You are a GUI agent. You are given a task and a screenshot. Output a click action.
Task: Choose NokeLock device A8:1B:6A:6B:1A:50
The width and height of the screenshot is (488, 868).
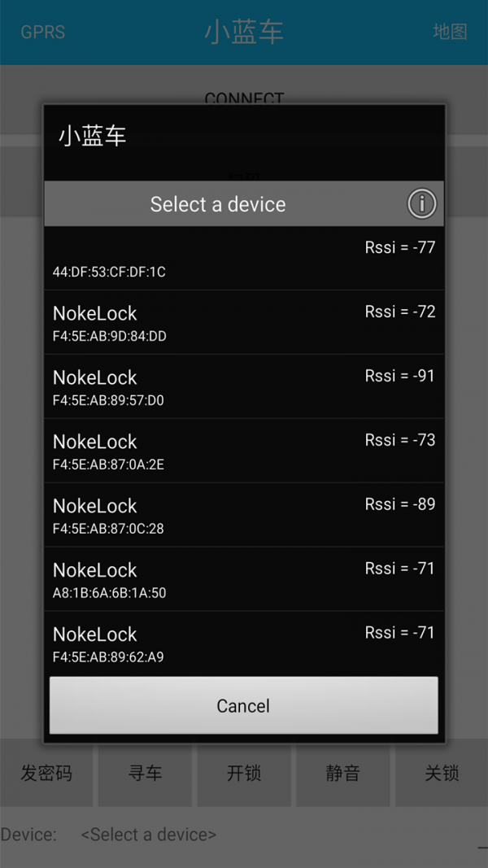[x=244, y=580]
